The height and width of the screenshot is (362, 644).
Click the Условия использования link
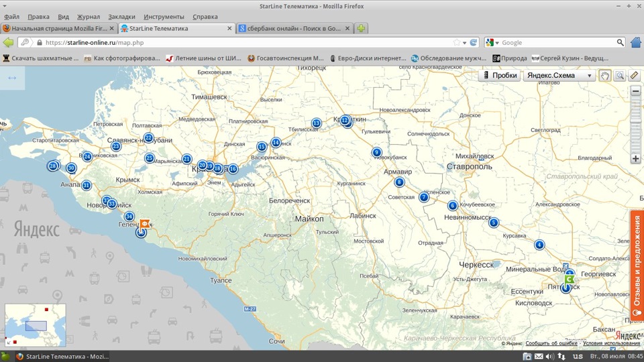click(612, 343)
